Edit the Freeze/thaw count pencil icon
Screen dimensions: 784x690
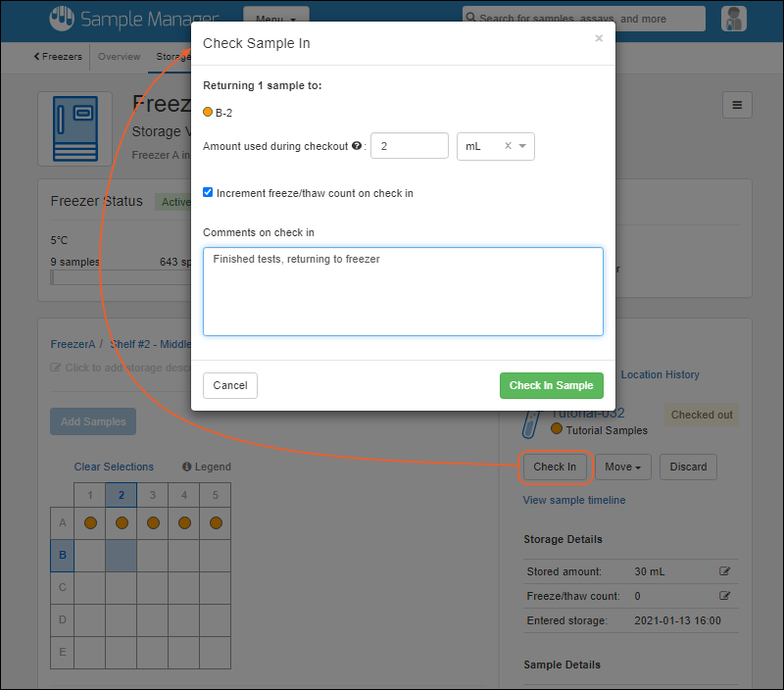coord(725,595)
